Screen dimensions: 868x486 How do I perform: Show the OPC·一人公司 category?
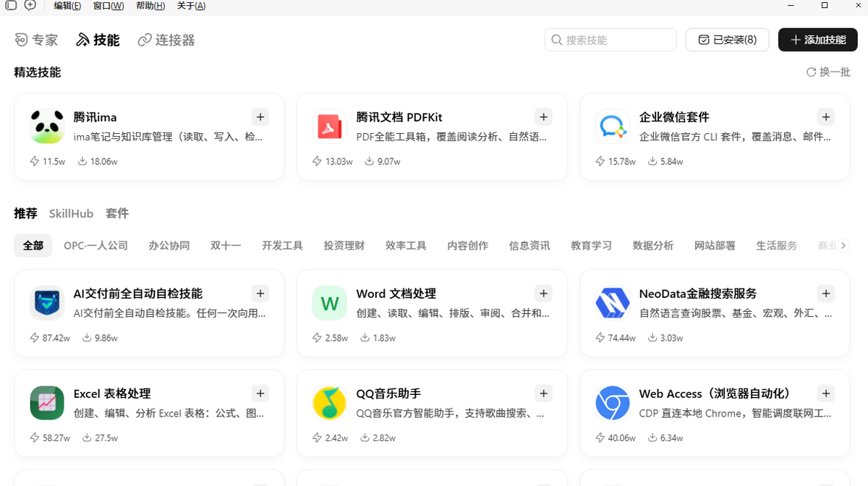pos(95,245)
